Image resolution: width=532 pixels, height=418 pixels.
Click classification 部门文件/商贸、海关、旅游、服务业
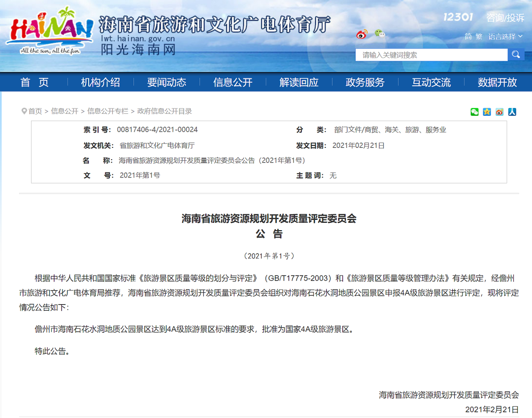click(x=390, y=130)
